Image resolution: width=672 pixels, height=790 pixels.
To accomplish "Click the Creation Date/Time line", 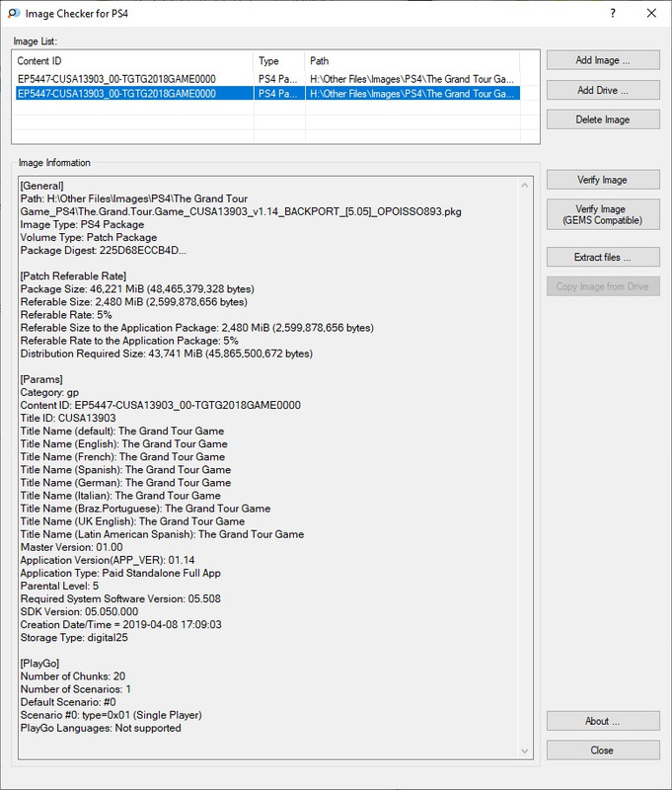I will click(x=120, y=625).
